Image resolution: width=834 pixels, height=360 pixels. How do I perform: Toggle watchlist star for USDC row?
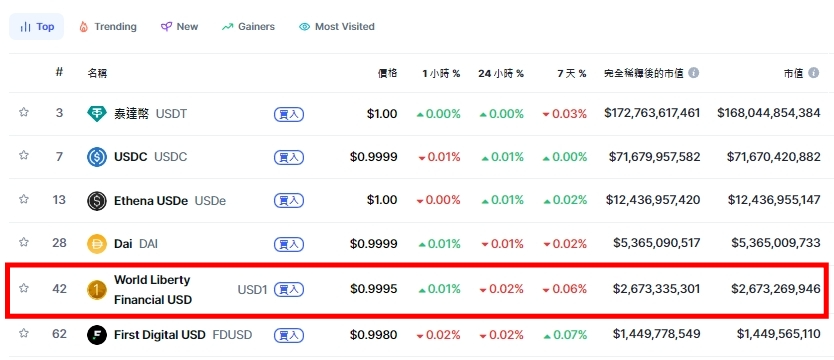(x=23, y=155)
